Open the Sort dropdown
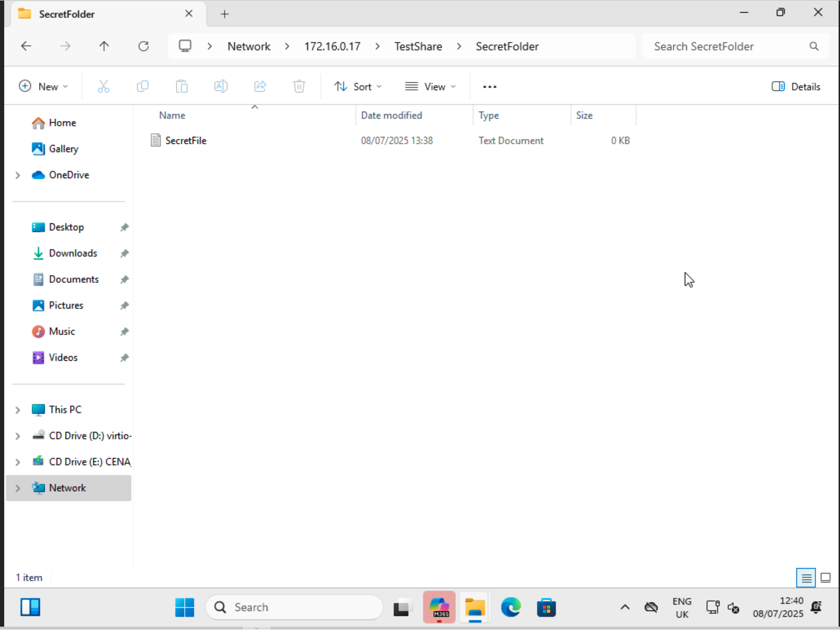840x630 pixels. pos(358,87)
